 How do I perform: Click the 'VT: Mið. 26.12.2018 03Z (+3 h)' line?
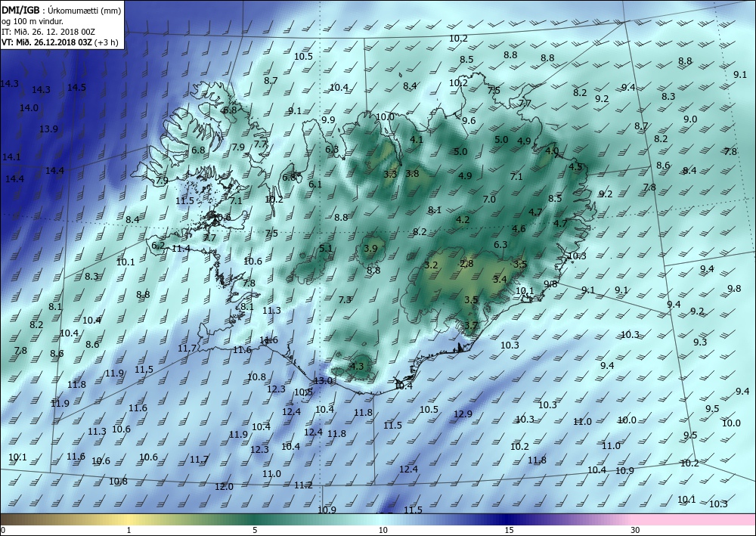60,42
